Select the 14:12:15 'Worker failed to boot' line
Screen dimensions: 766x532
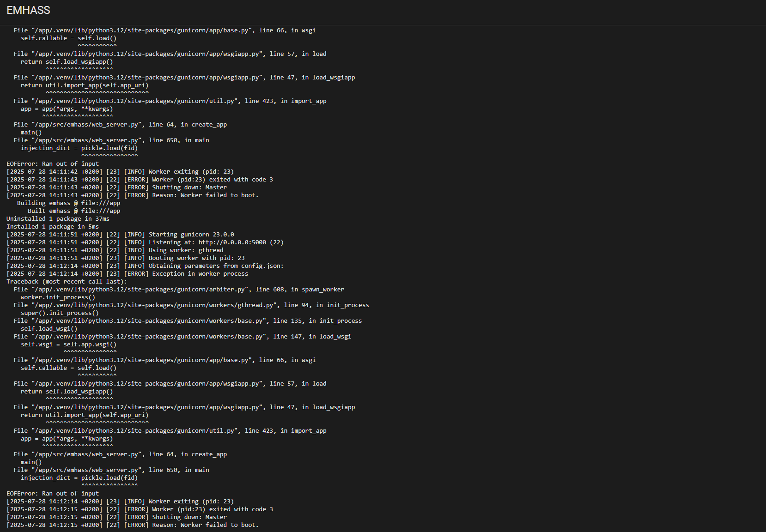pyautogui.click(x=133, y=525)
